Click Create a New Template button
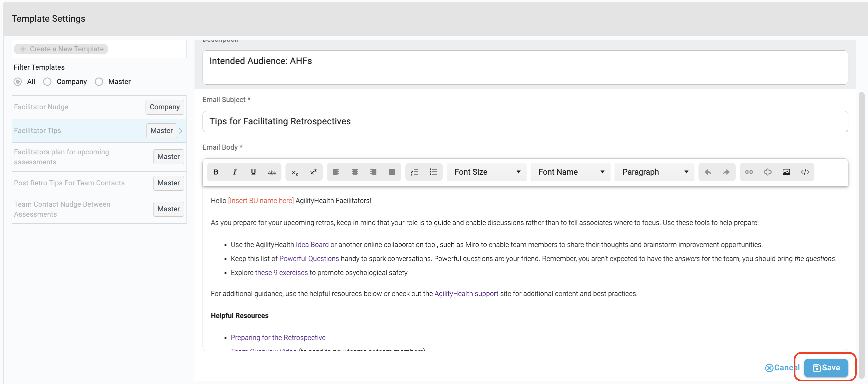Viewport: 868px width, 384px height. click(x=61, y=49)
